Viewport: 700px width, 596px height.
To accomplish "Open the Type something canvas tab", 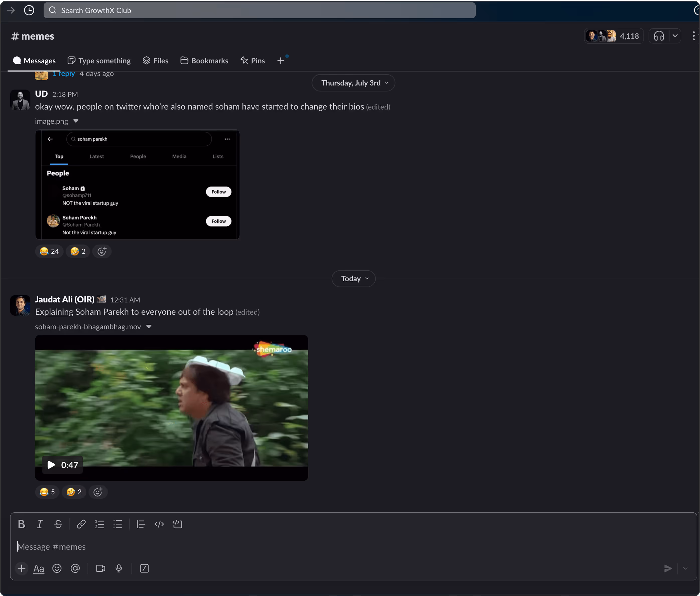I will pos(99,61).
